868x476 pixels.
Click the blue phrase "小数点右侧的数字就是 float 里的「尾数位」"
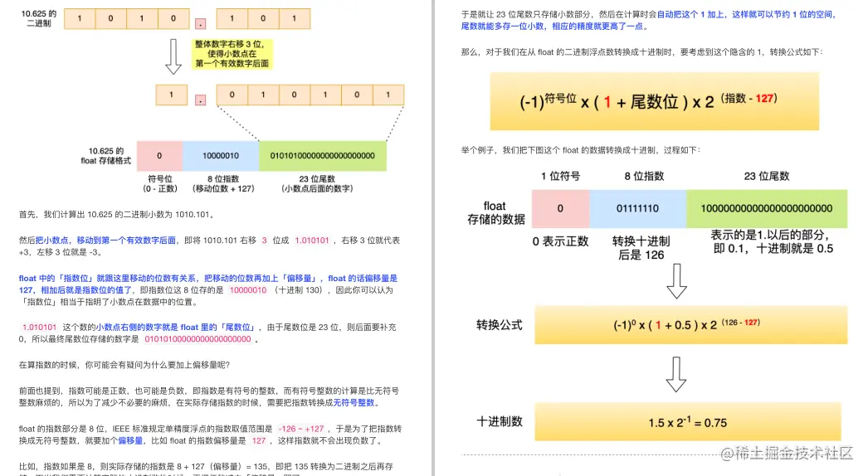[x=176, y=327]
